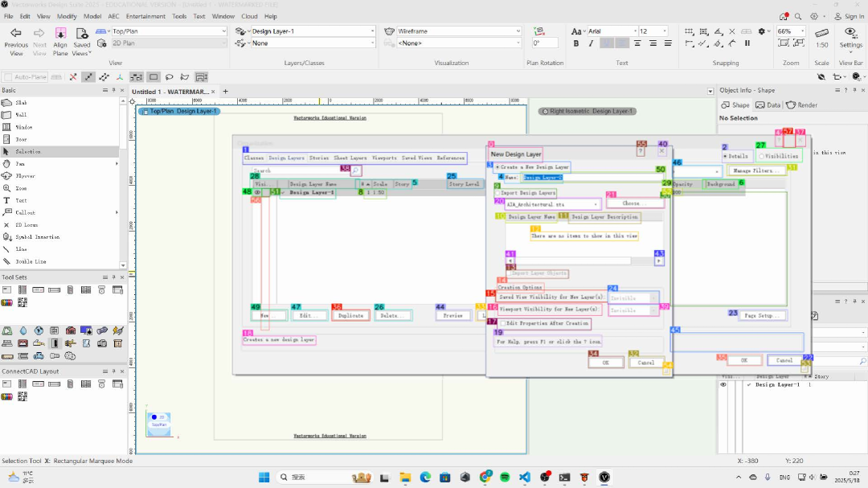This screenshot has width=868, height=488.
Task: Click search magnifier icon in Organization dialog
Action: (355, 170)
